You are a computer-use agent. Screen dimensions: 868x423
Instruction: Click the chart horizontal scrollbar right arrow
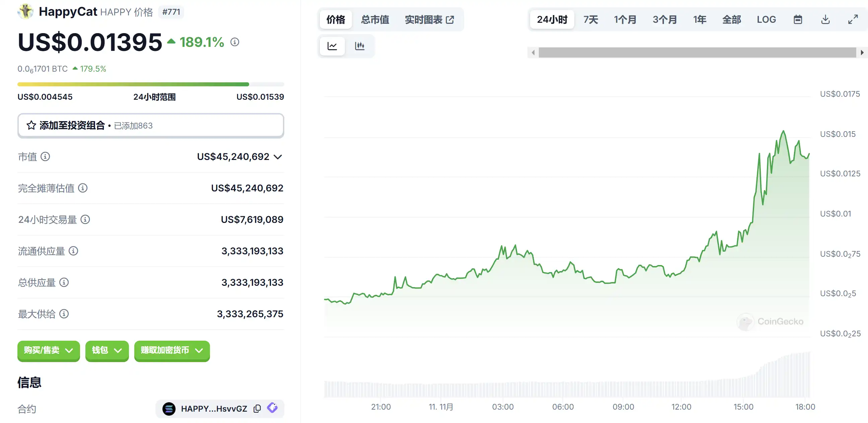(x=862, y=53)
